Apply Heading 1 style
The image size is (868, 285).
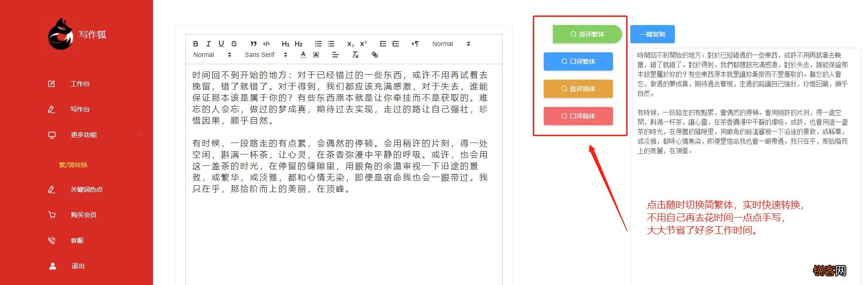click(286, 44)
